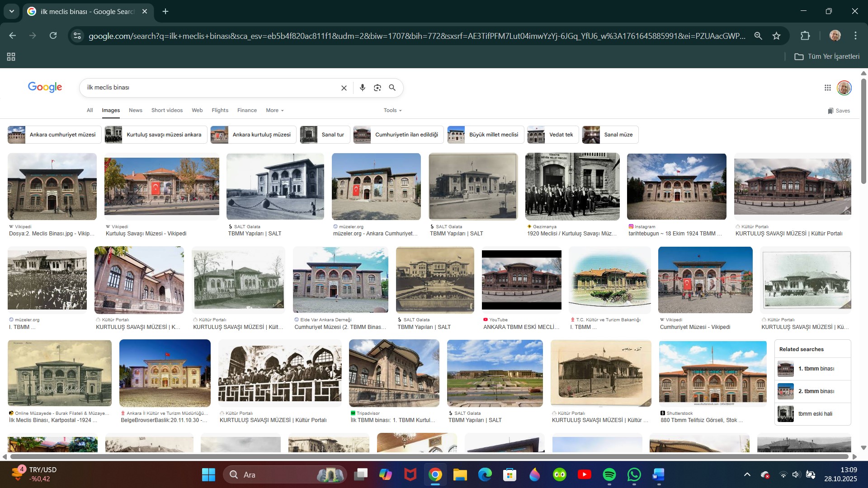Clear the search box with X icon
The height and width of the screenshot is (488, 868).
click(x=344, y=88)
